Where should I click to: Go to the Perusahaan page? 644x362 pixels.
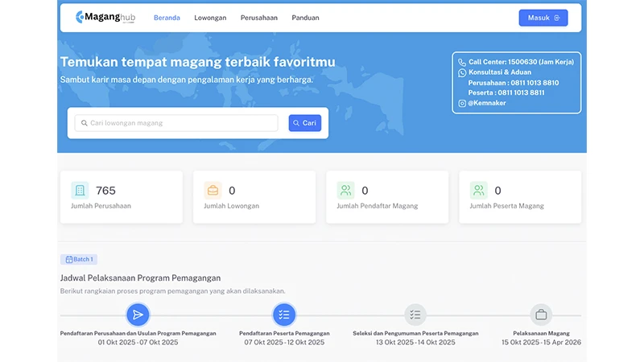(259, 18)
